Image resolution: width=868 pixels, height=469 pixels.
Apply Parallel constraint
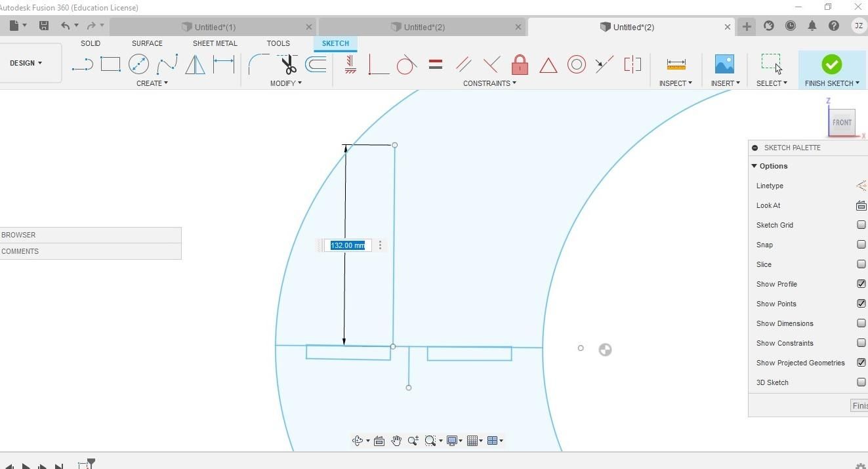(463, 64)
